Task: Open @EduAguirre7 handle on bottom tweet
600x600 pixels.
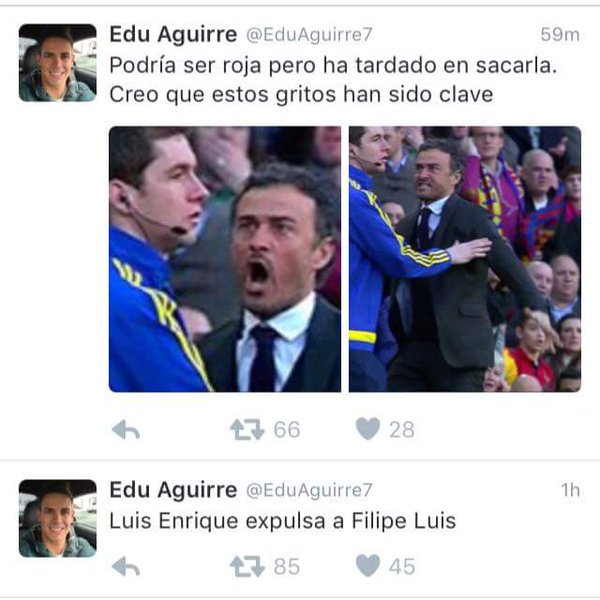Action: coord(309,491)
